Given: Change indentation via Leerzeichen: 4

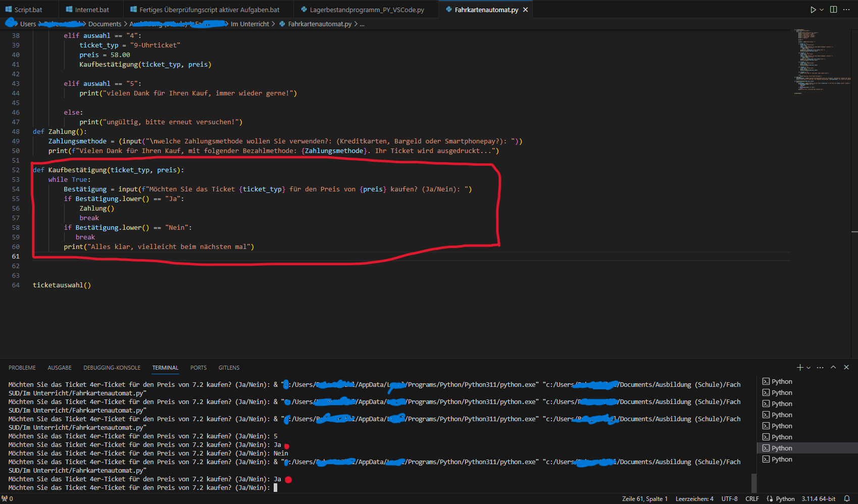Looking at the screenshot, I should [694, 498].
